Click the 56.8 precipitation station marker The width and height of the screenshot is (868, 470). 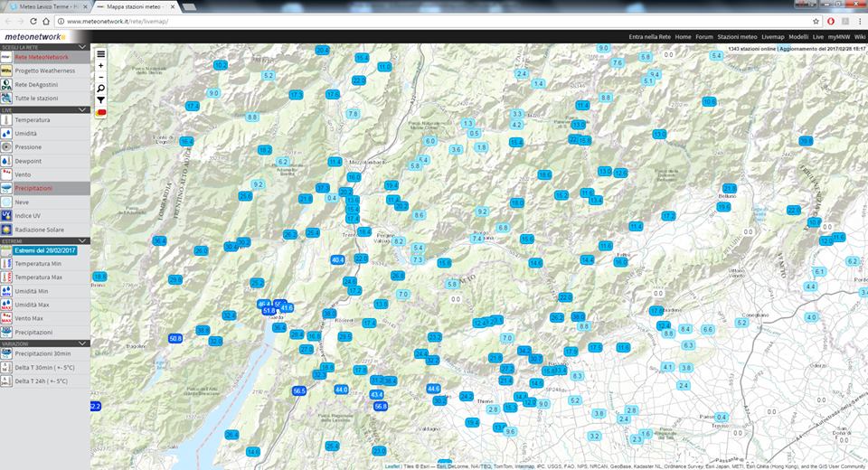381,406
